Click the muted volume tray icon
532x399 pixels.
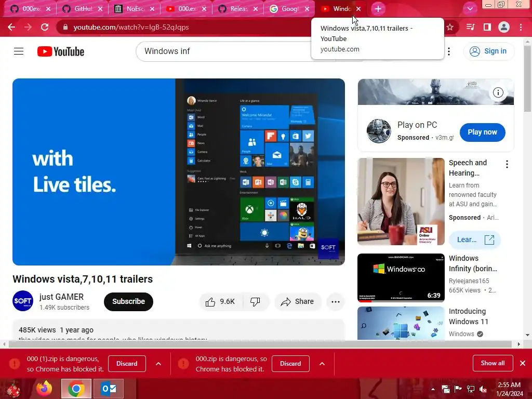point(483,389)
